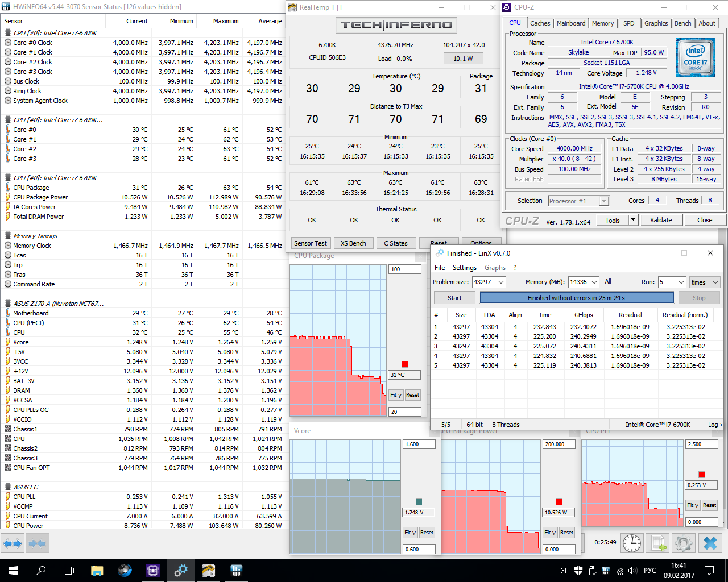The height and width of the screenshot is (582, 728).
Task: Click the Validate button in CPU-Z
Action: [661, 220]
